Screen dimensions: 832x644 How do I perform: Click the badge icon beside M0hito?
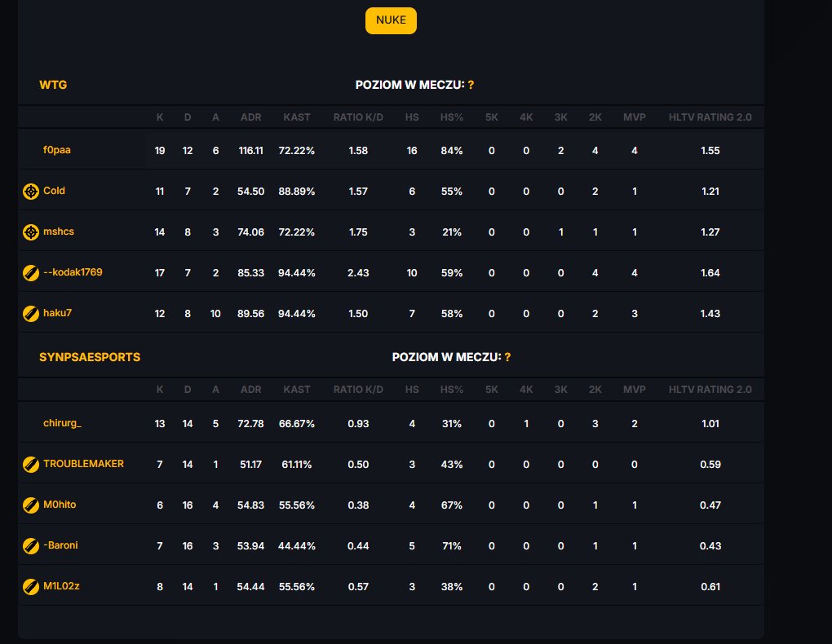click(x=31, y=505)
